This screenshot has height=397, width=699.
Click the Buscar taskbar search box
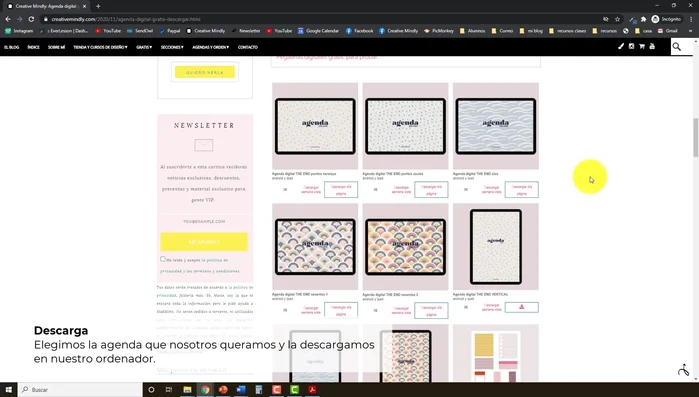coord(80,389)
